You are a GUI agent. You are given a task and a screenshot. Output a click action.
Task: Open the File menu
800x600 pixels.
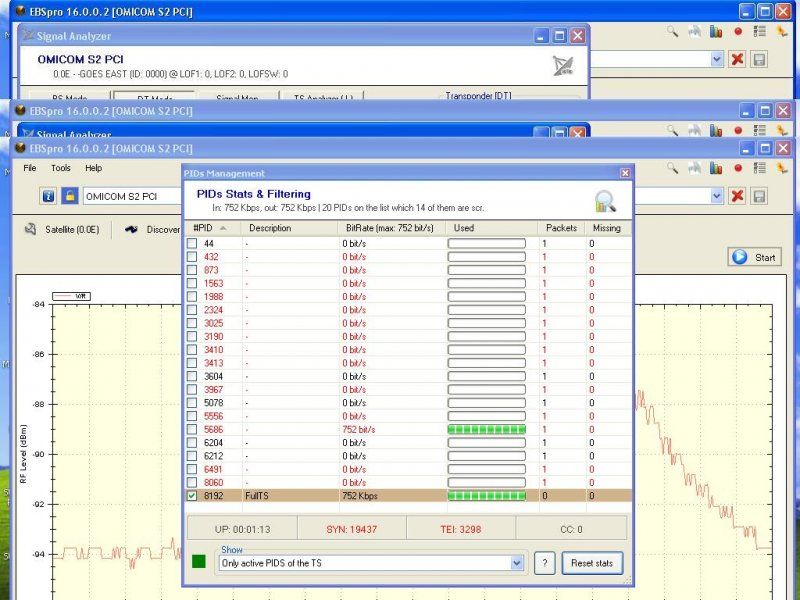30,168
